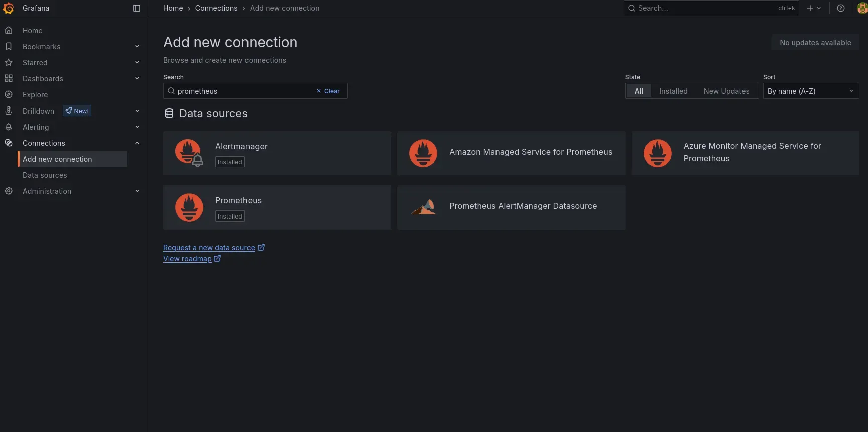Click the Add new connection breadcrumb text
Screen dimensions: 868x432
pos(285,8)
